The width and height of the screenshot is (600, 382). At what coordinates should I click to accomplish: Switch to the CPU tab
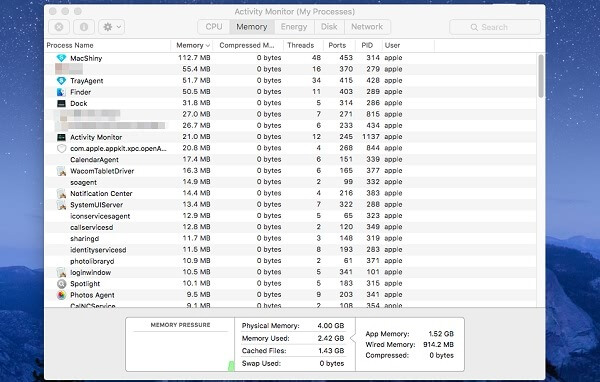point(214,27)
